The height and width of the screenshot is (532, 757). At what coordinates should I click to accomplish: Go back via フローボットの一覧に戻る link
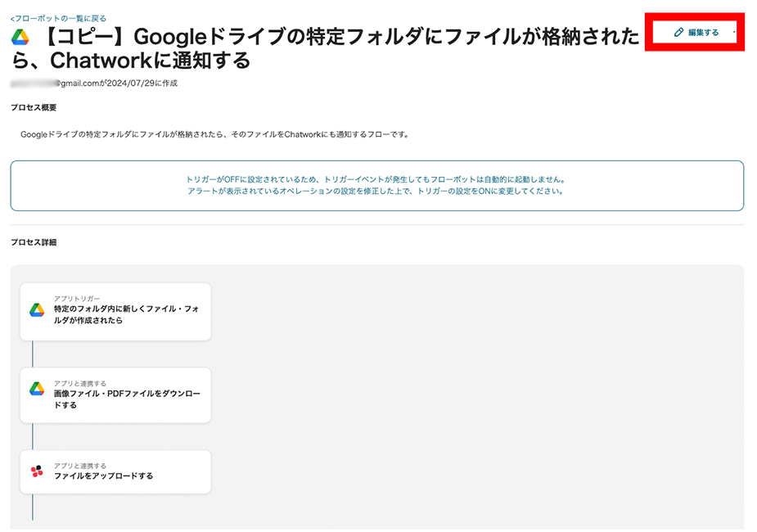[58, 18]
